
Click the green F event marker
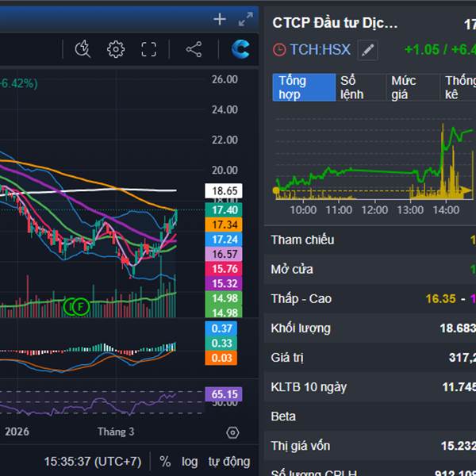pos(81,307)
